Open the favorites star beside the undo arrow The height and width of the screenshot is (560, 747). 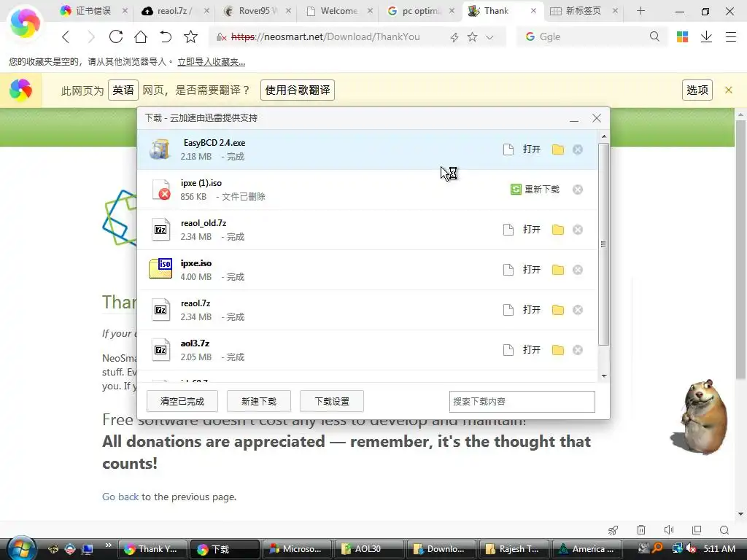(190, 36)
